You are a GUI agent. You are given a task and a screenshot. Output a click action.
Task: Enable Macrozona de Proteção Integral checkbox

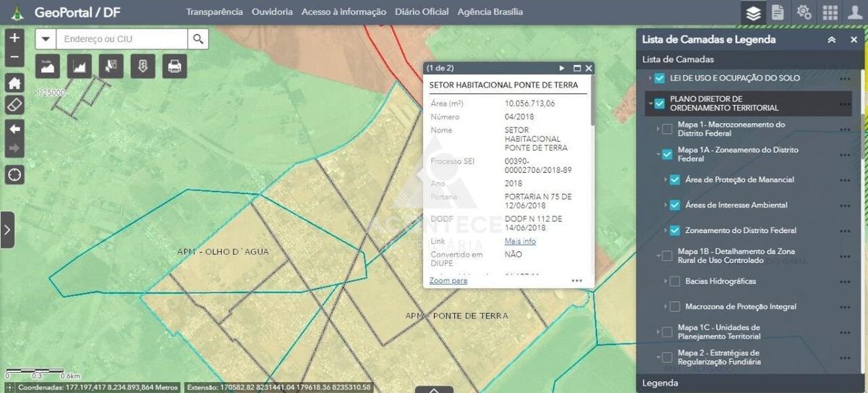pos(674,306)
